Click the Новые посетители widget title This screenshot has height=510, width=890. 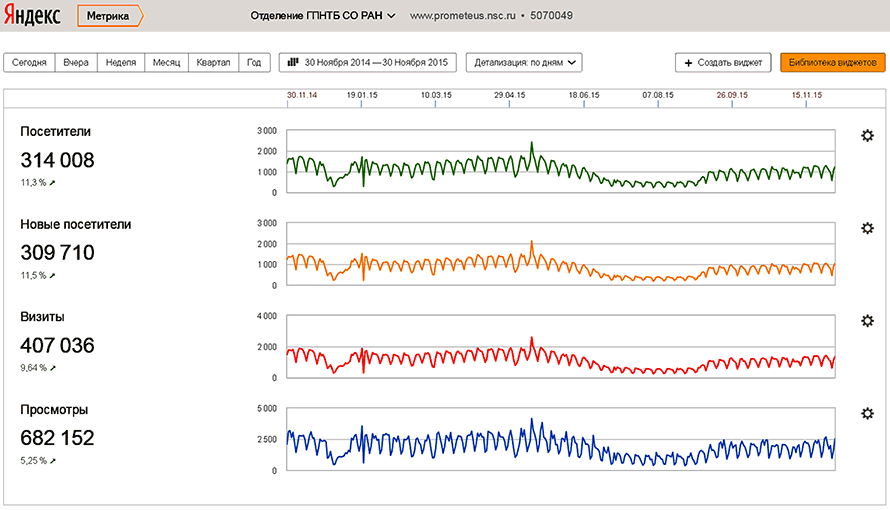coord(75,225)
